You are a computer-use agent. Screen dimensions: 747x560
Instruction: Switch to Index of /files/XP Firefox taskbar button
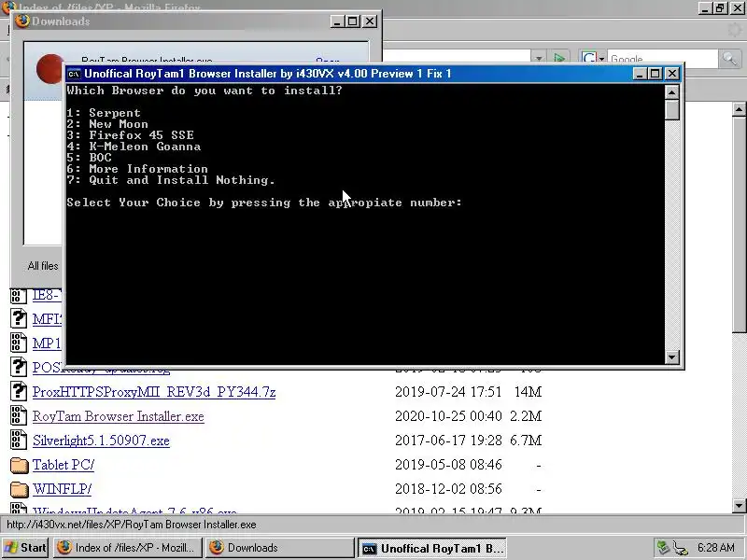(128, 548)
